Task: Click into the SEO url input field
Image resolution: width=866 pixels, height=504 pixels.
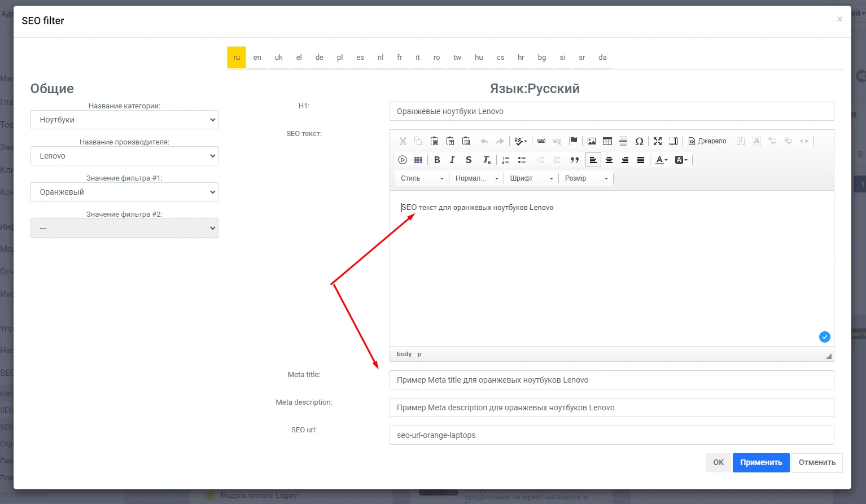Action: point(611,435)
